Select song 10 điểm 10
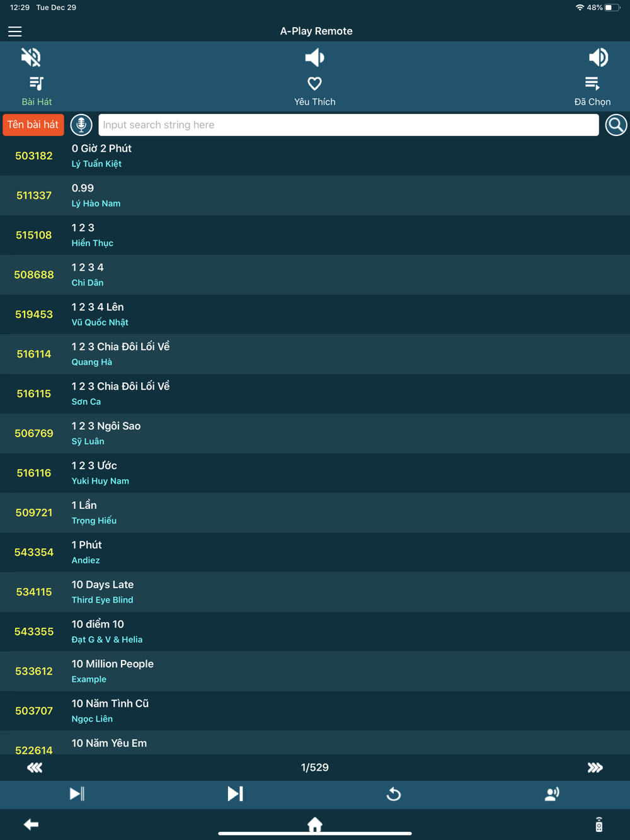 pos(315,632)
